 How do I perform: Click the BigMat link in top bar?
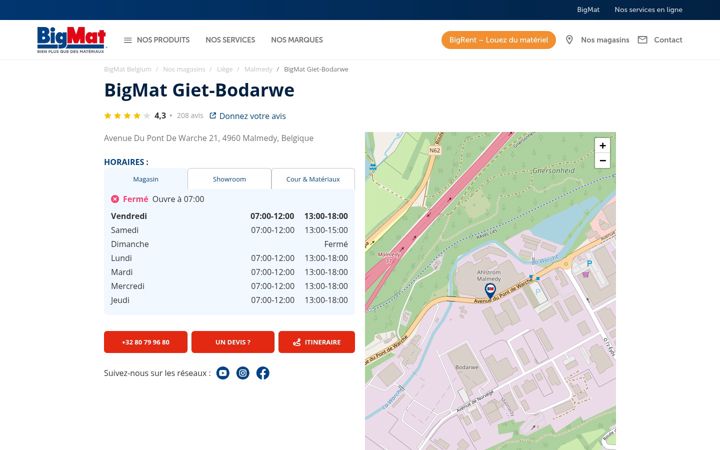[x=588, y=10]
